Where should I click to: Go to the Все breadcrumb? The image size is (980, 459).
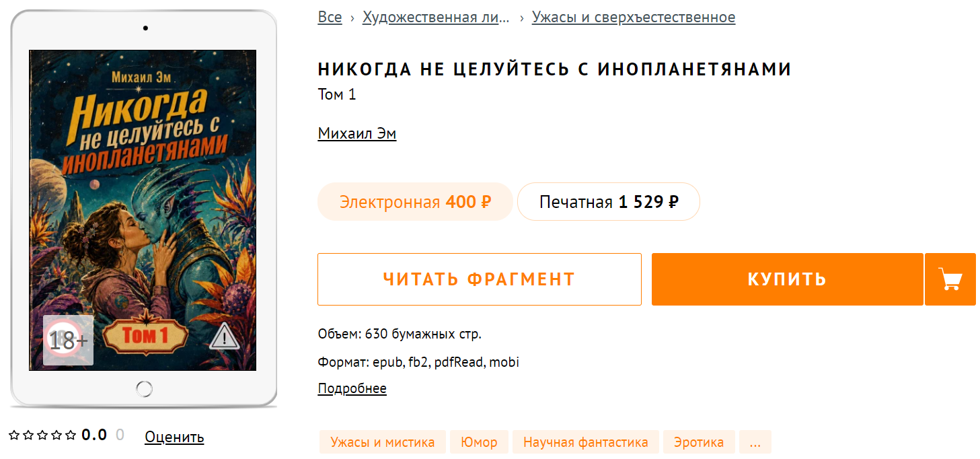pyautogui.click(x=330, y=17)
